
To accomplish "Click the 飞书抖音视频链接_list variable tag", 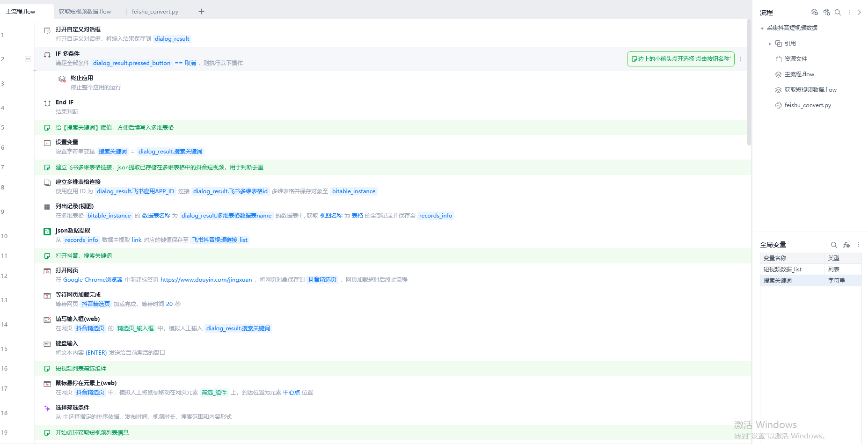I will pos(220,240).
